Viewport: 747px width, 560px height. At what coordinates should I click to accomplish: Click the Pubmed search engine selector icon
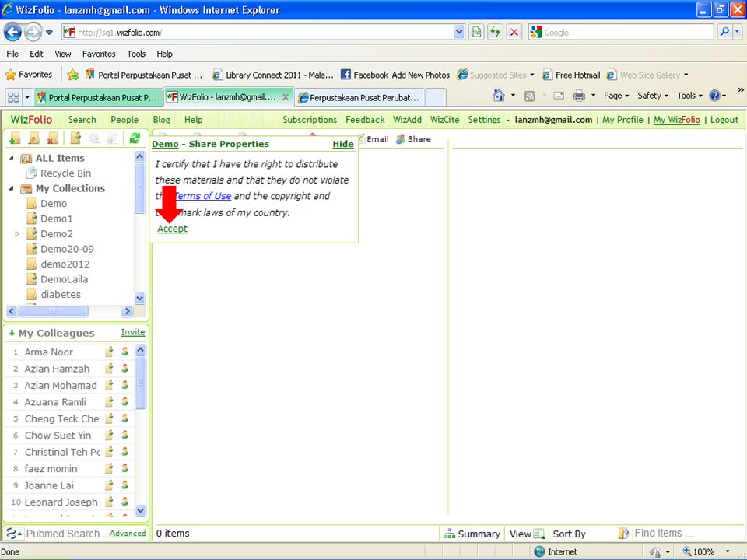[x=14, y=534]
